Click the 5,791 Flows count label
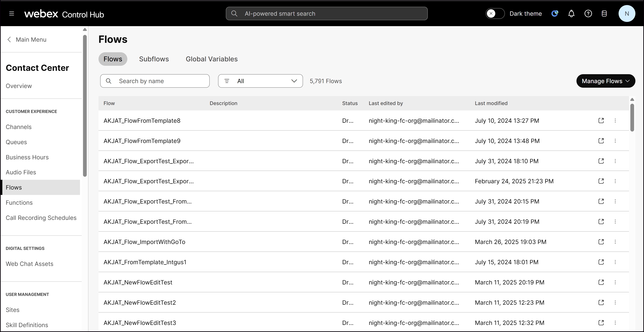Screen dimensions: 644x332 [x=326, y=81]
